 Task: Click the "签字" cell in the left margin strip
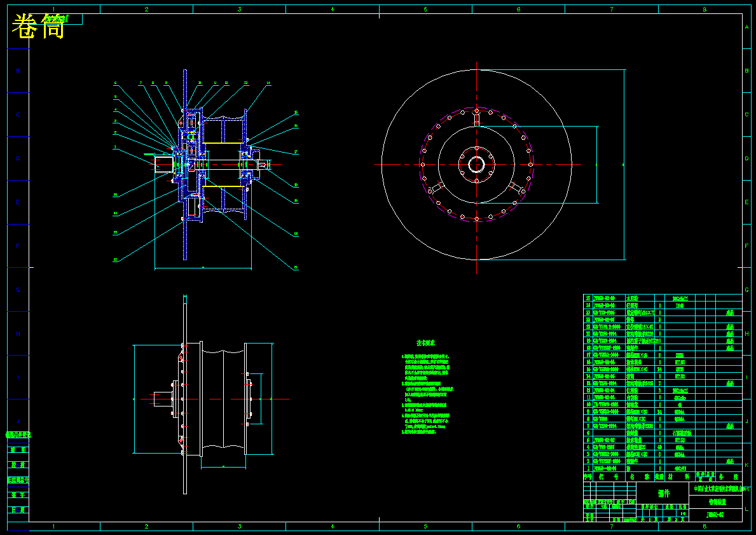pyautogui.click(x=18, y=495)
